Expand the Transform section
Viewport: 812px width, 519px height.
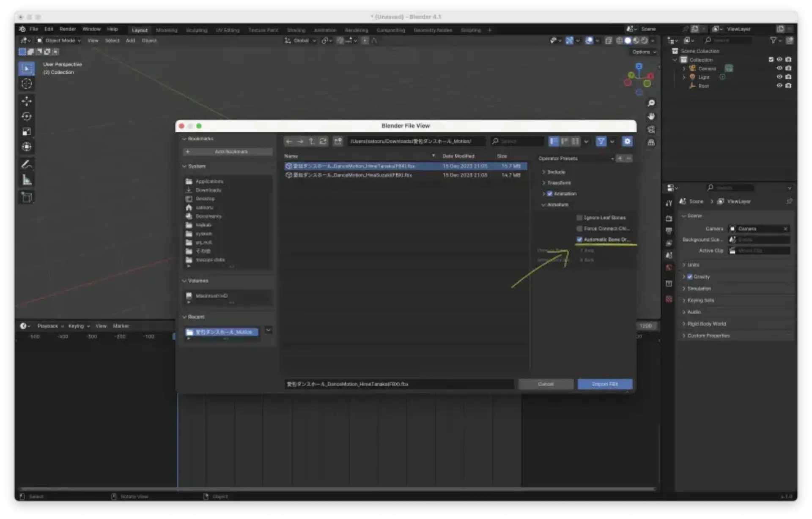click(558, 183)
